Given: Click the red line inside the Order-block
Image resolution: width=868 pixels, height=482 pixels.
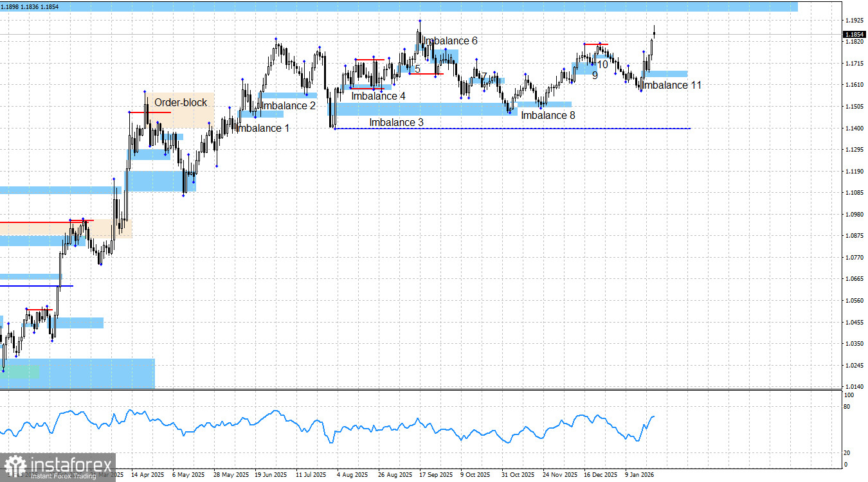Looking at the screenshot, I should pos(149,111).
